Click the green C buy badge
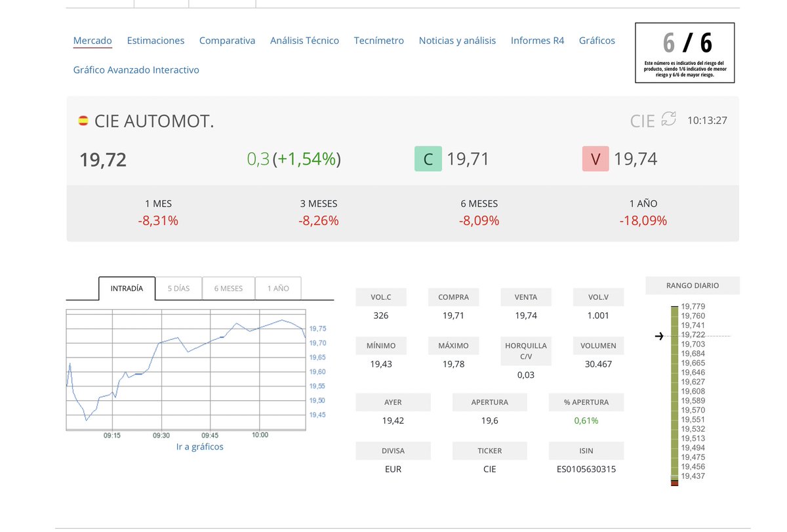This screenshot has width=787, height=532. click(x=428, y=159)
